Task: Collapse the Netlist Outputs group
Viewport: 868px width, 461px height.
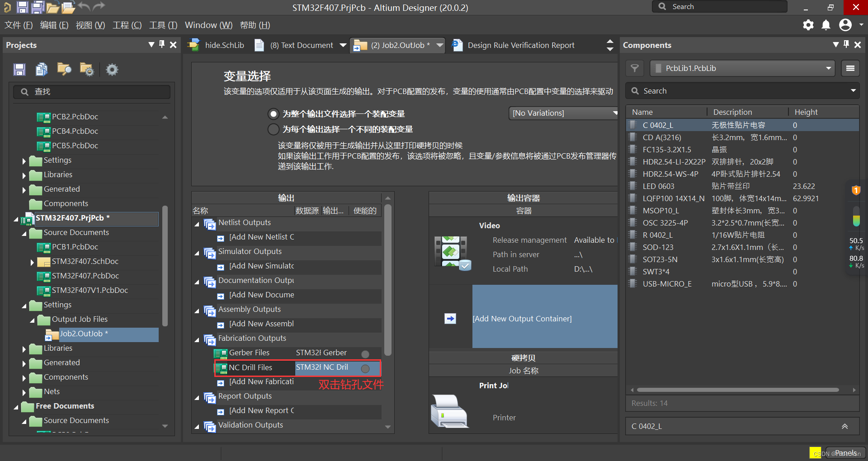Action: 197,224
